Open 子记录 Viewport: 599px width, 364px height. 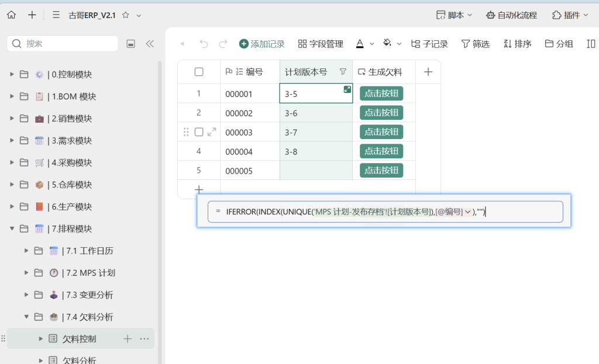(430, 44)
